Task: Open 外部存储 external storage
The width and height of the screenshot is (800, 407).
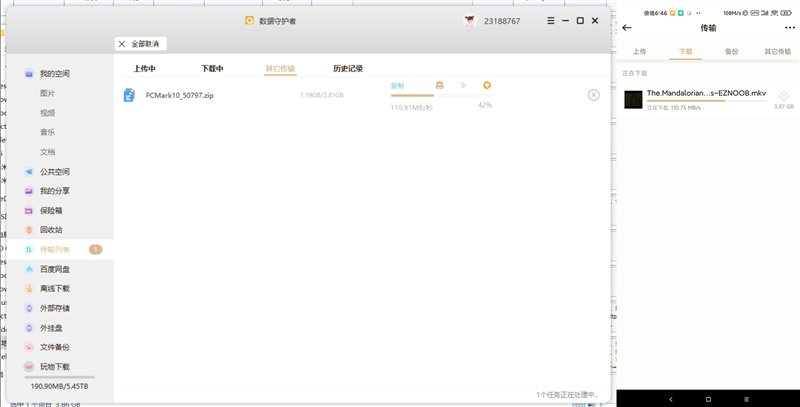Action: point(55,308)
